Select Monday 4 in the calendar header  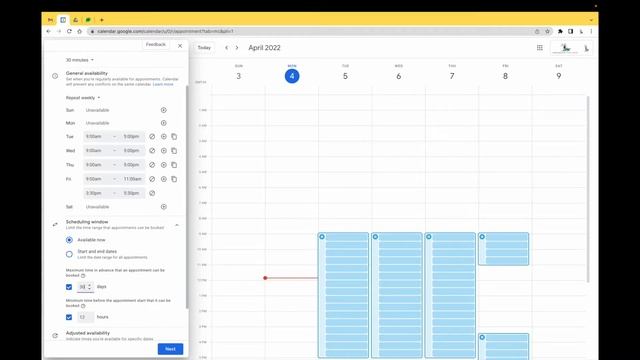tap(292, 76)
